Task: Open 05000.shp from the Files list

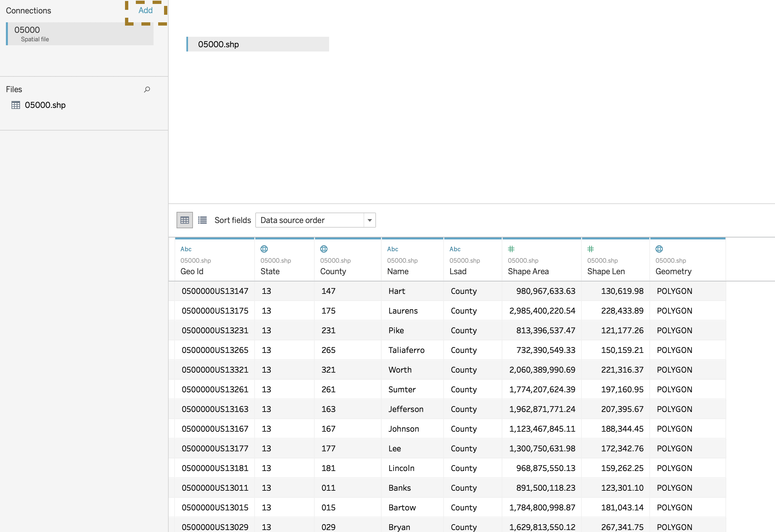Action: click(46, 105)
